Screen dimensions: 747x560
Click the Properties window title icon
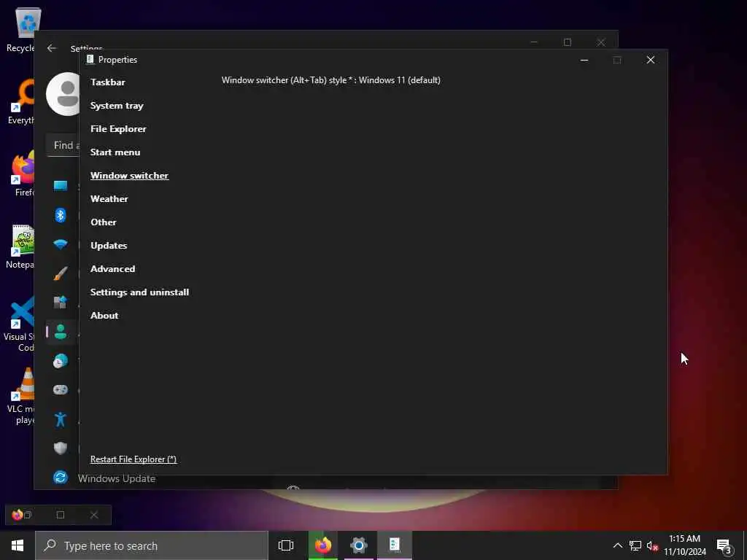[90, 60]
